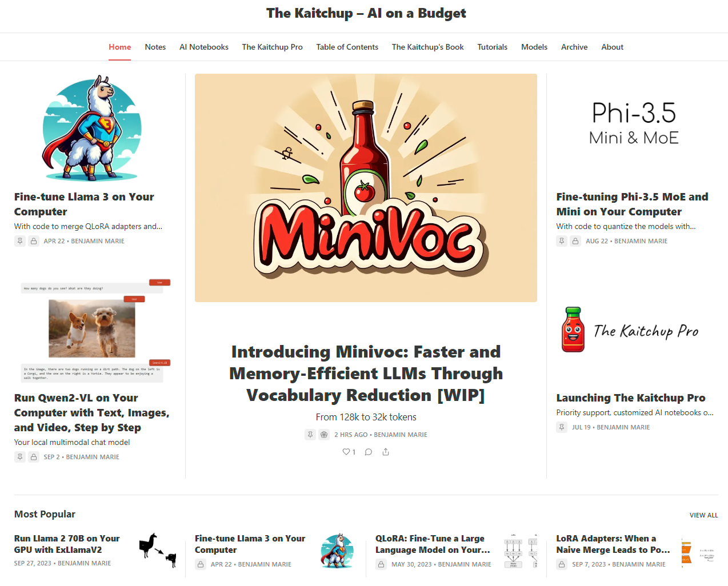Open the Notes tab

click(155, 47)
